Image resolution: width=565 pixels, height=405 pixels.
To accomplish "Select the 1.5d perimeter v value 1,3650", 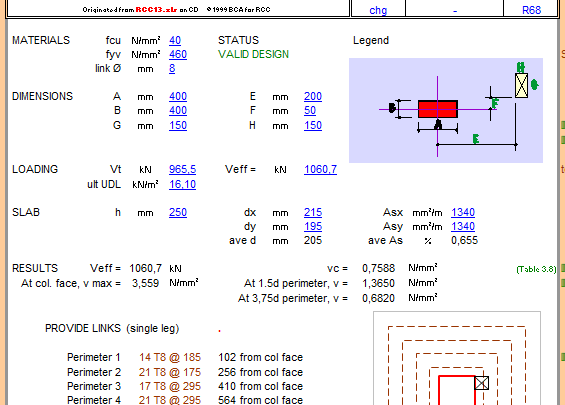I will [378, 284].
